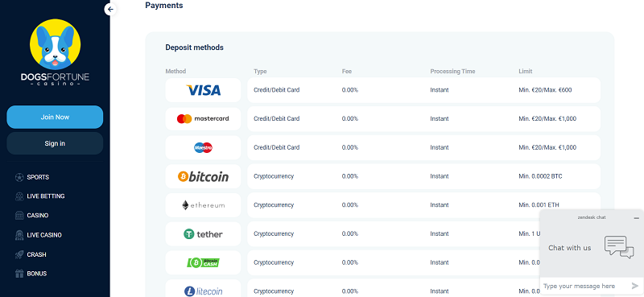
Task: Select the Mastercard deposit method logo
Action: pos(204,118)
